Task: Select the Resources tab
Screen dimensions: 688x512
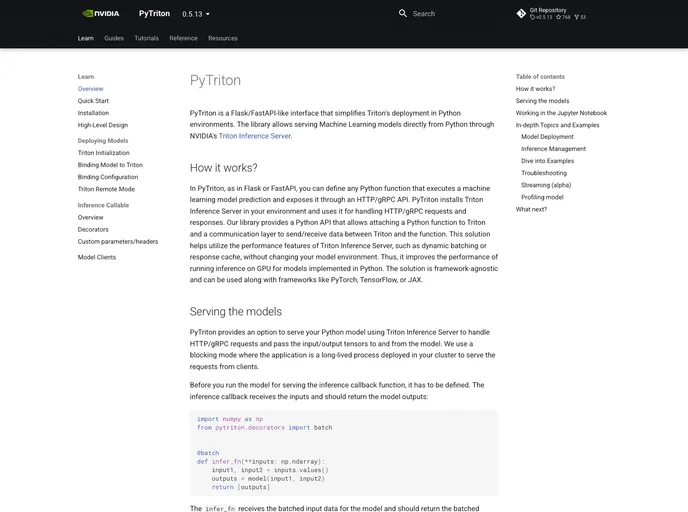Action: click(223, 38)
